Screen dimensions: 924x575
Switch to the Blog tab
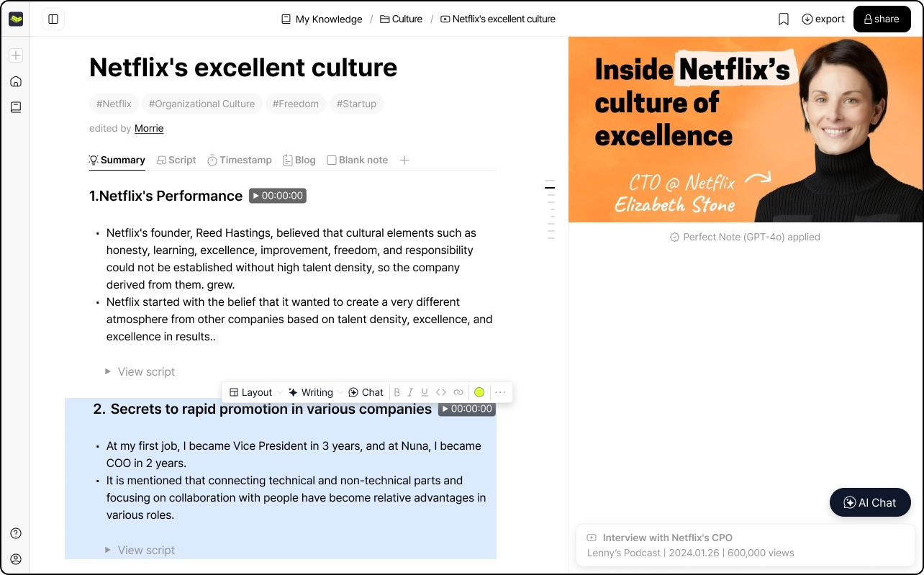coord(299,160)
